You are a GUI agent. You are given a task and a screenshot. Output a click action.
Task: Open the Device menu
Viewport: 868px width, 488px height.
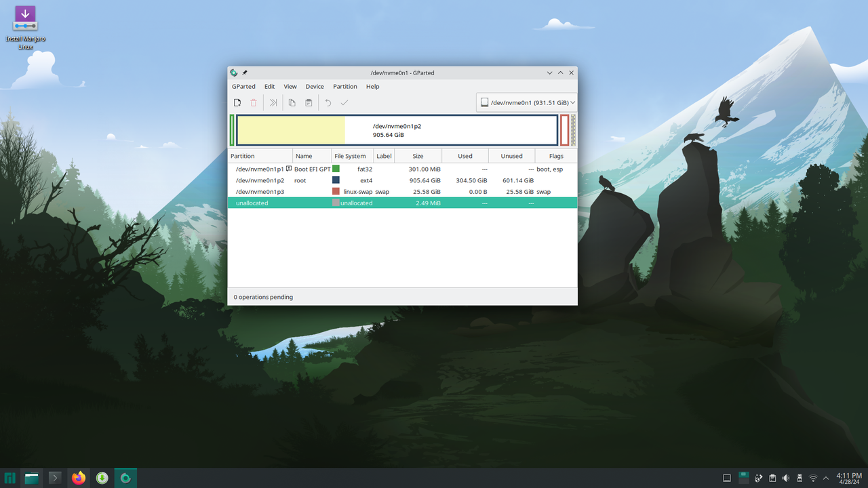pyautogui.click(x=315, y=87)
